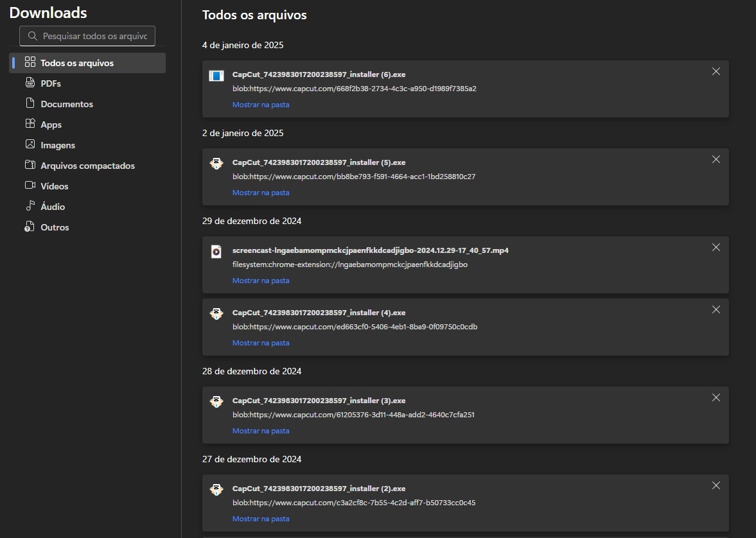
Task: Click the blob URL ending 1bd258810c27
Action: point(354,177)
